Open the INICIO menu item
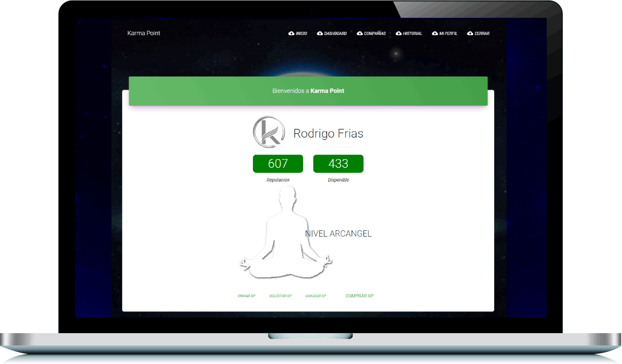This screenshot has width=622, height=364. pos(301,33)
